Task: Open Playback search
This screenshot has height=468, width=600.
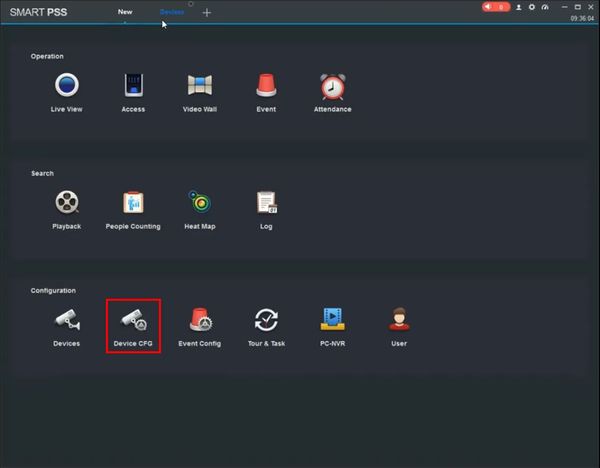Action: coord(67,204)
